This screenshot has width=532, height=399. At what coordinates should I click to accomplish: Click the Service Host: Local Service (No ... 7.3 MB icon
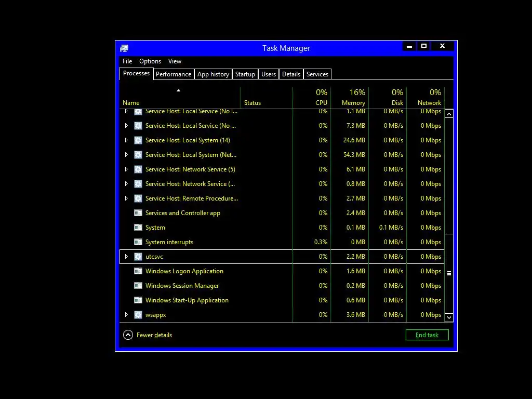[138, 126]
